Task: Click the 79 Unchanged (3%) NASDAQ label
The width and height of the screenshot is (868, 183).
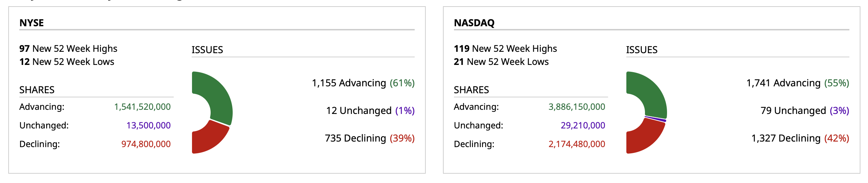Action: click(x=805, y=110)
